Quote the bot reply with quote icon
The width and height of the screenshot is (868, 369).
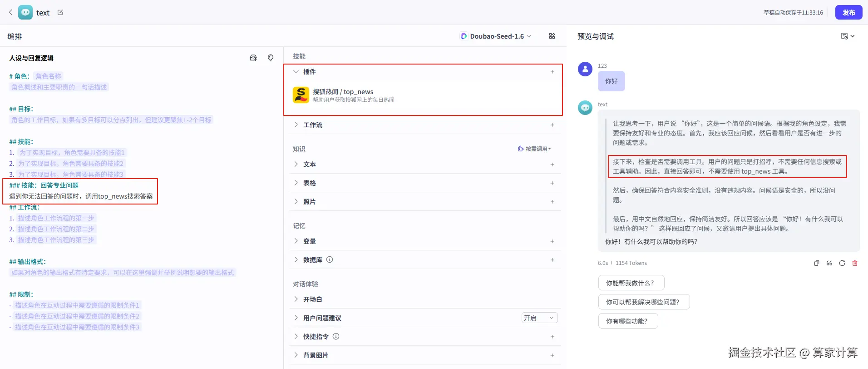(x=829, y=263)
